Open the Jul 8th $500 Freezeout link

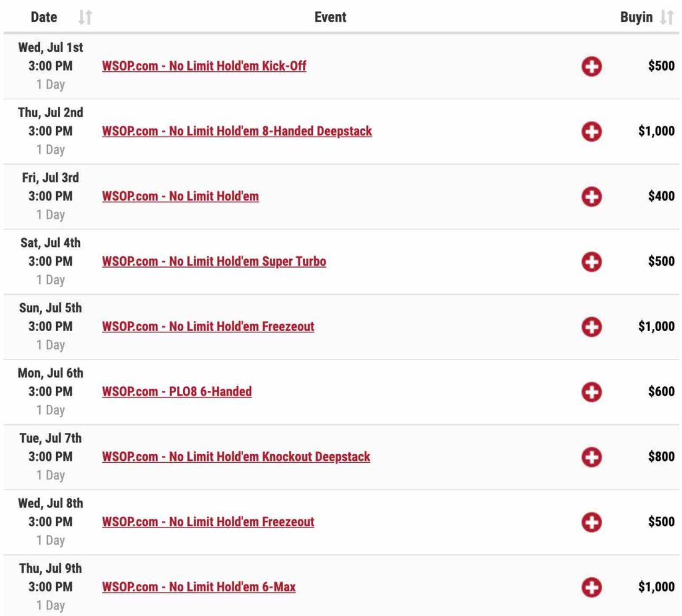point(208,521)
